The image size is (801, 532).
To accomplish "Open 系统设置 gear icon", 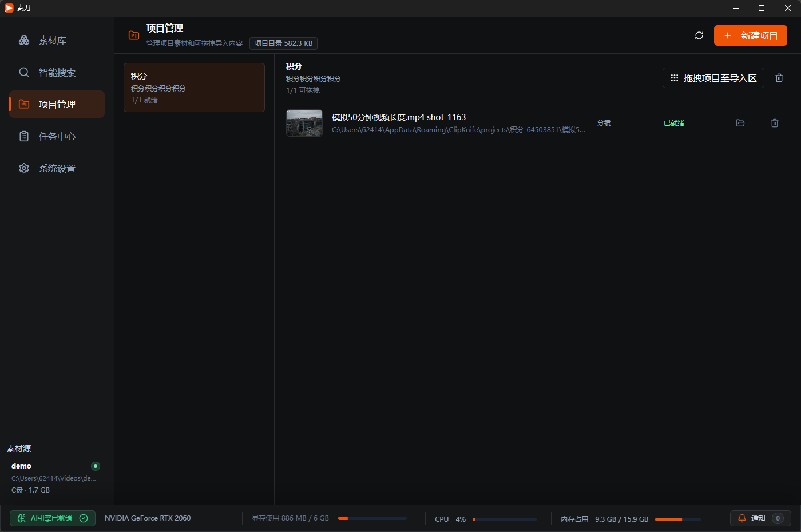I will tap(24, 168).
